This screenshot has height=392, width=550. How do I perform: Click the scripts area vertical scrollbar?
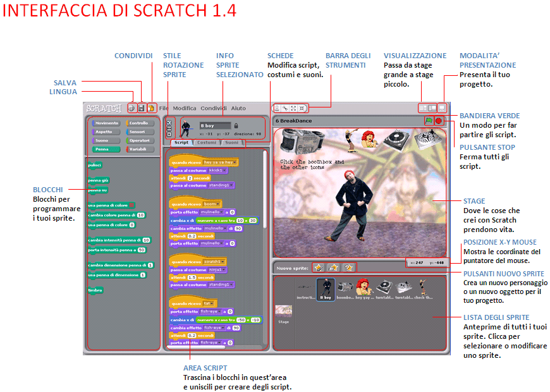(x=265, y=190)
